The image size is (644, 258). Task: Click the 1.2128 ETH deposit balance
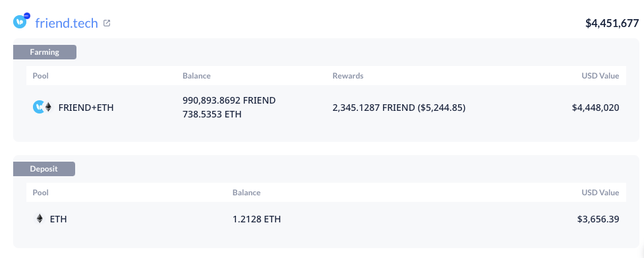click(256, 219)
